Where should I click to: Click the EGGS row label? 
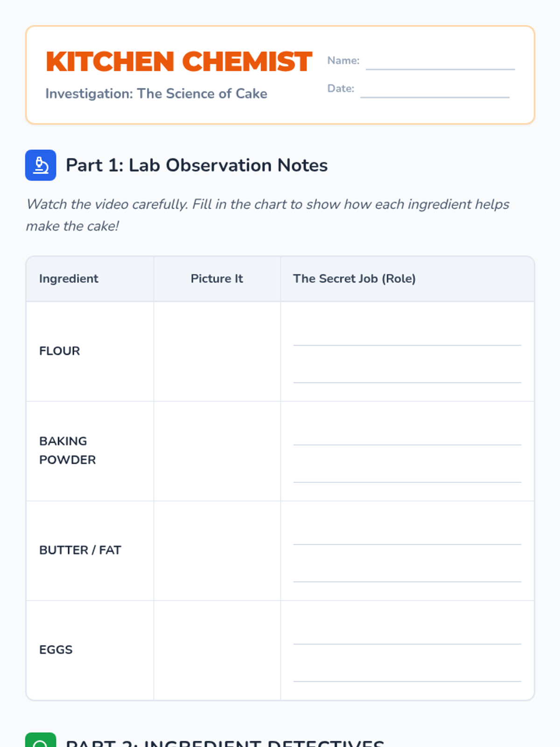pos(56,650)
